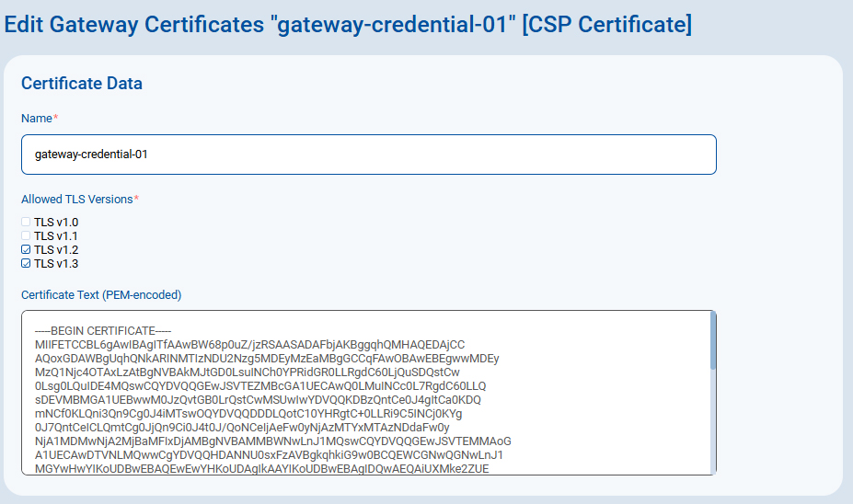The width and height of the screenshot is (853, 504).
Task: Place cursor on the BEGIN CERTIFICATE line
Action: (x=103, y=331)
